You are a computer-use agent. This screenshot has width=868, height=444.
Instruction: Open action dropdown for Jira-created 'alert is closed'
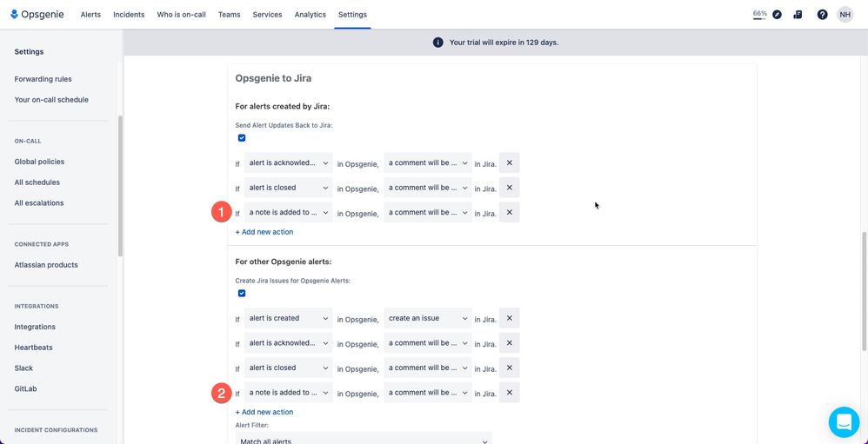coord(428,188)
